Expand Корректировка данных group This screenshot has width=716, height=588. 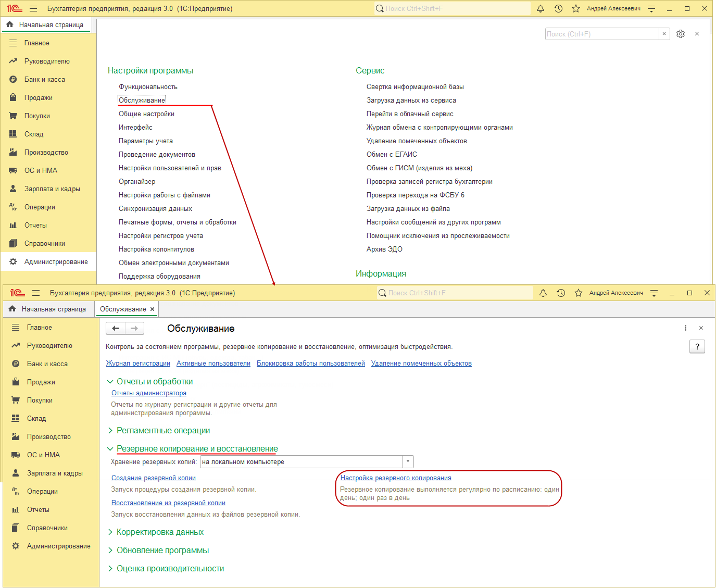(x=110, y=532)
